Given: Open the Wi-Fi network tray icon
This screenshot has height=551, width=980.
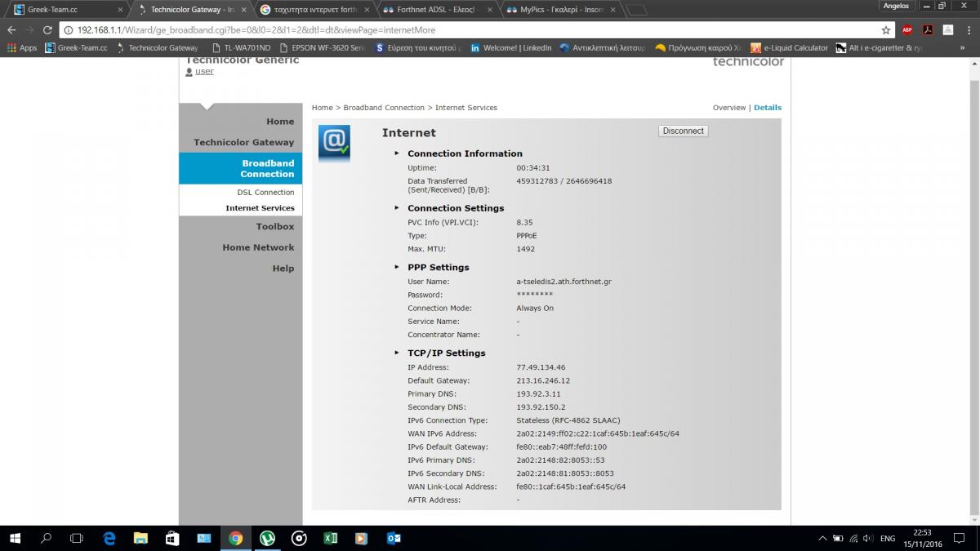Looking at the screenshot, I should [853, 539].
